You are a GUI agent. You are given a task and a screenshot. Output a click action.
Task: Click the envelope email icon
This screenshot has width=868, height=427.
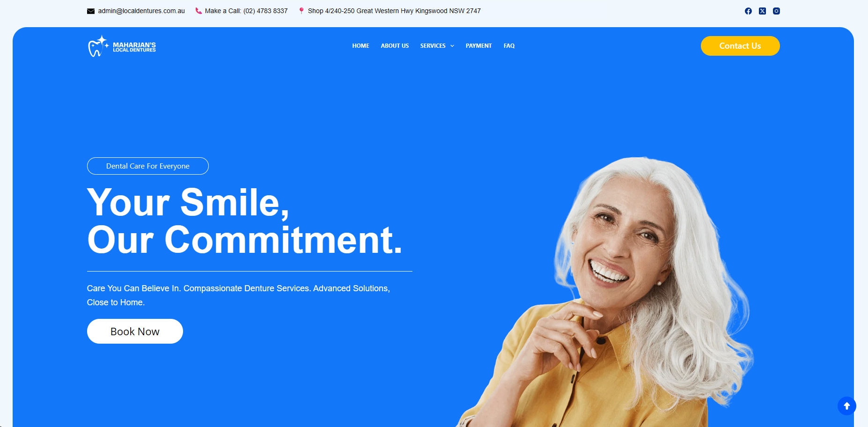pyautogui.click(x=91, y=11)
